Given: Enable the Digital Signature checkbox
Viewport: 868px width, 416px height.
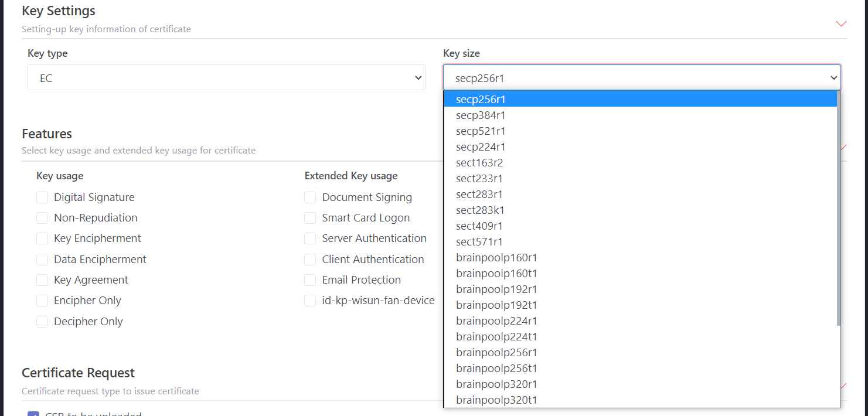Looking at the screenshot, I should 42,197.
